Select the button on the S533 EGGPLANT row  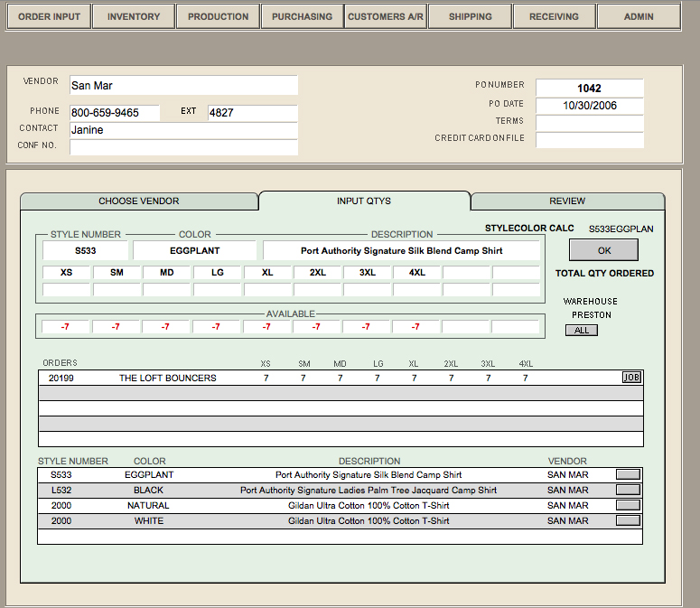tap(628, 474)
